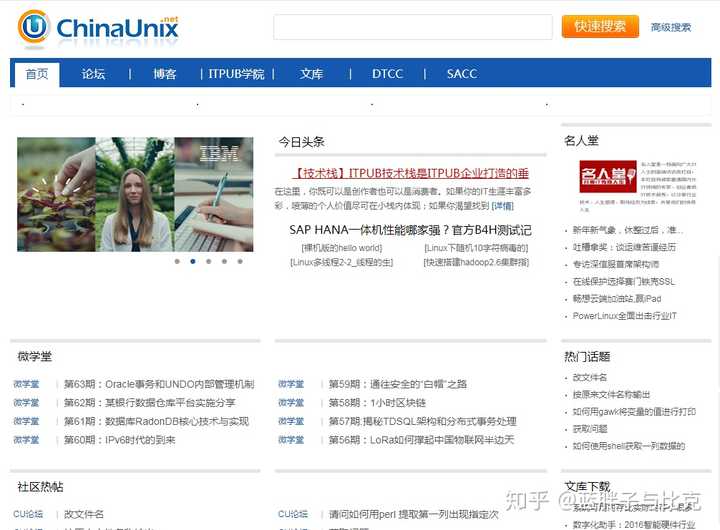Click 今日头条 section heading
The width and height of the screenshot is (720, 530).
(301, 142)
